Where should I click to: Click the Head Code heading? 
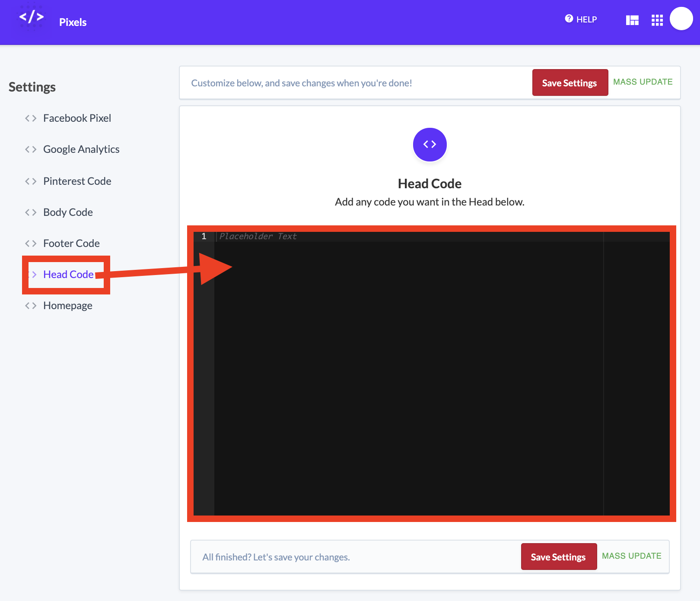point(430,184)
